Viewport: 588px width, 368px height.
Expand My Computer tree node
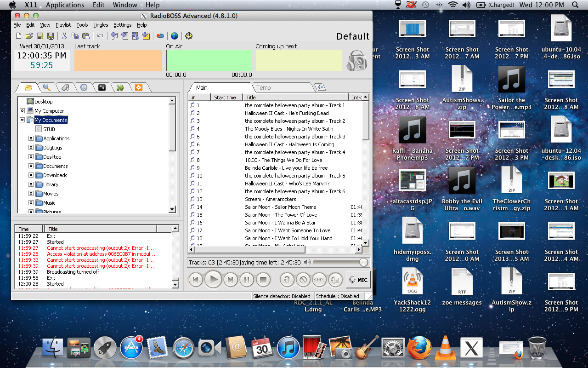pos(22,111)
